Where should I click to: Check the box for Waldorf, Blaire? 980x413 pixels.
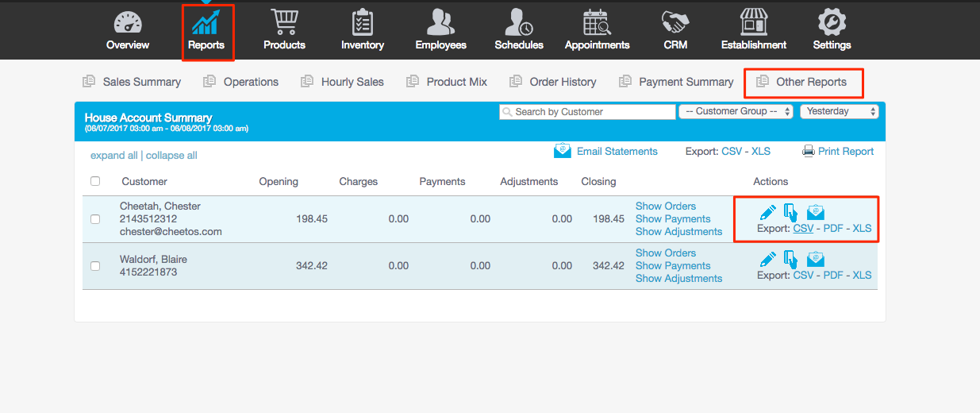[x=95, y=266]
